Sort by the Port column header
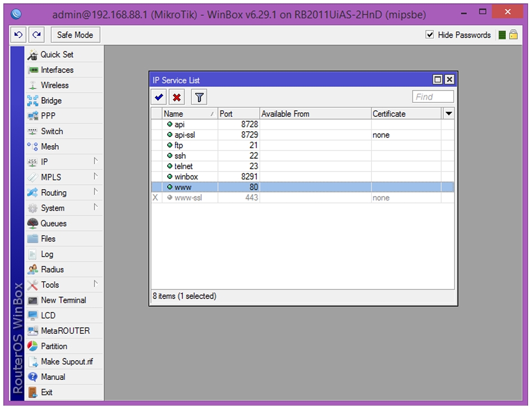The image size is (532, 409). (x=238, y=114)
